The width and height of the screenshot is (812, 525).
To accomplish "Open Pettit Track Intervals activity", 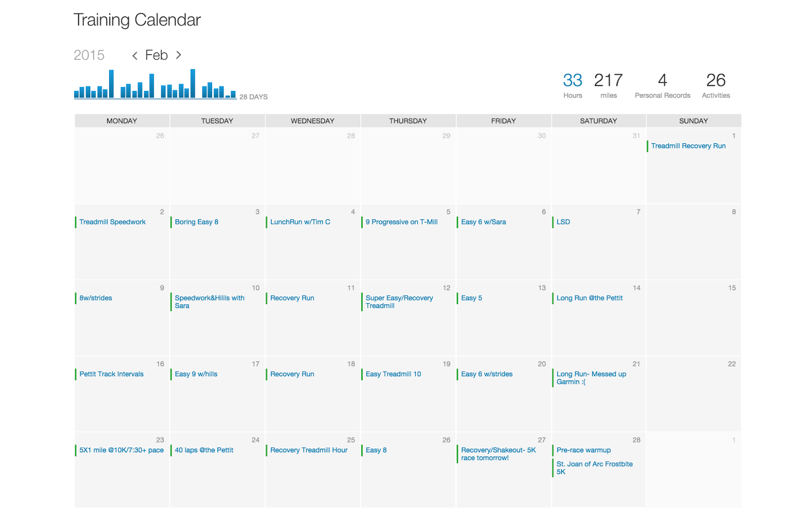I will point(111,374).
